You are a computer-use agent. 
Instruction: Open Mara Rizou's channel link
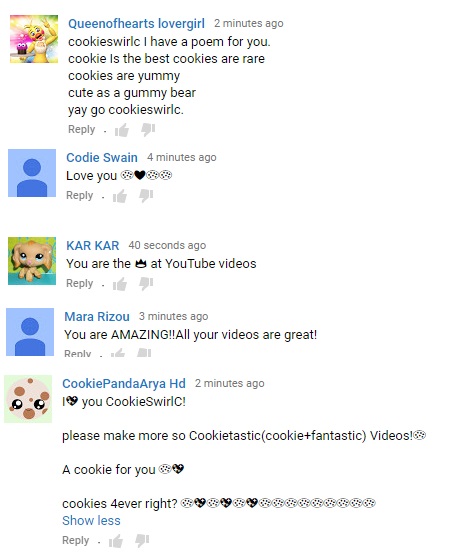(x=97, y=316)
